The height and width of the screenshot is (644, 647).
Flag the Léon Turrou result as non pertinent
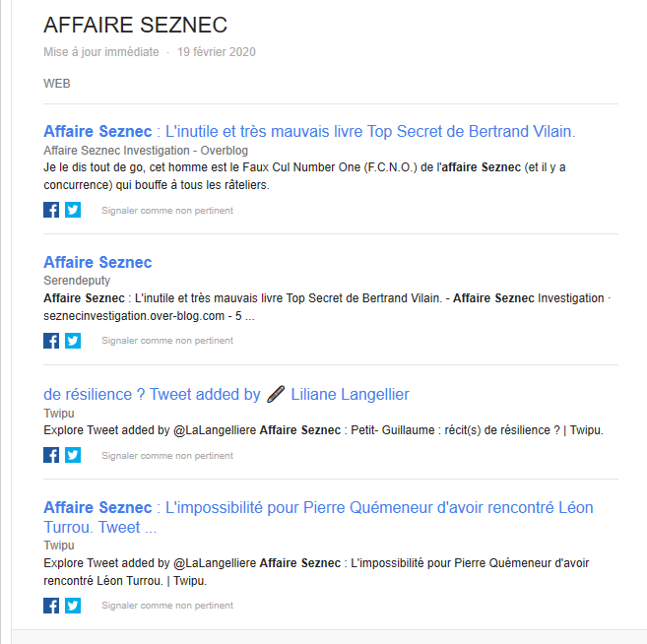point(167,606)
